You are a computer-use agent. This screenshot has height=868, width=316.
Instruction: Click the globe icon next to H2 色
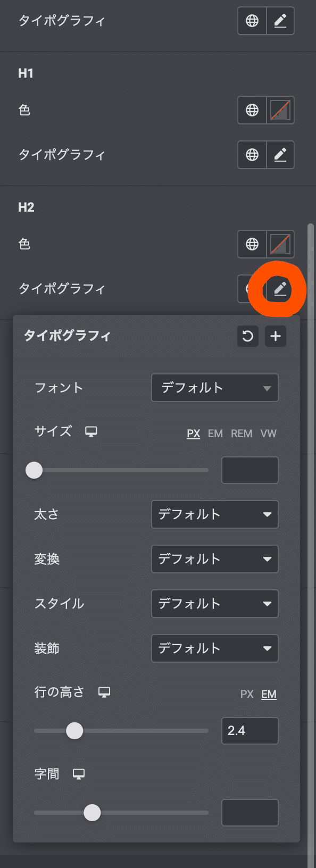coord(252,244)
